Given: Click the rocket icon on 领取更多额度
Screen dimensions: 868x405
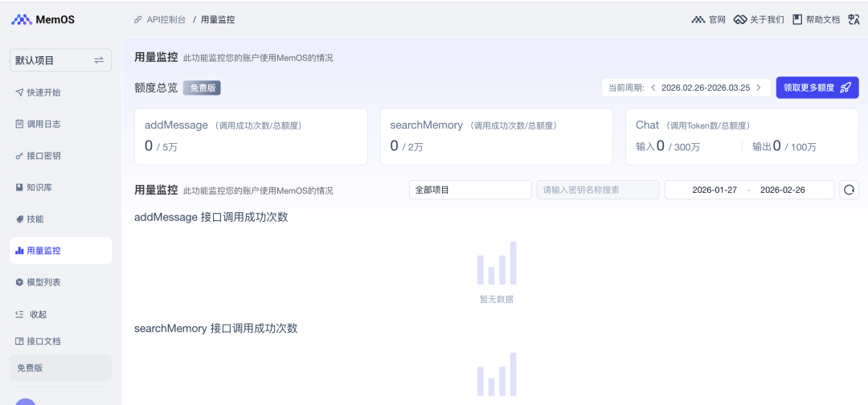Looking at the screenshot, I should [x=845, y=88].
